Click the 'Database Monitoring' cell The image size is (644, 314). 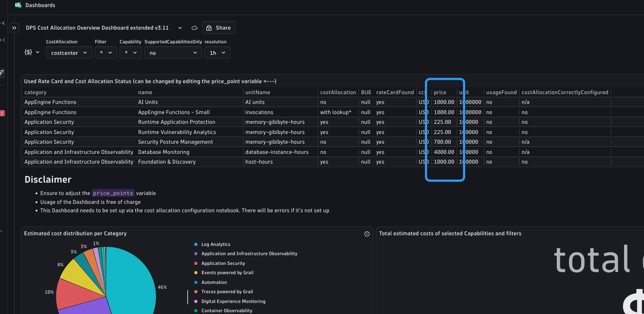pyautogui.click(x=164, y=152)
